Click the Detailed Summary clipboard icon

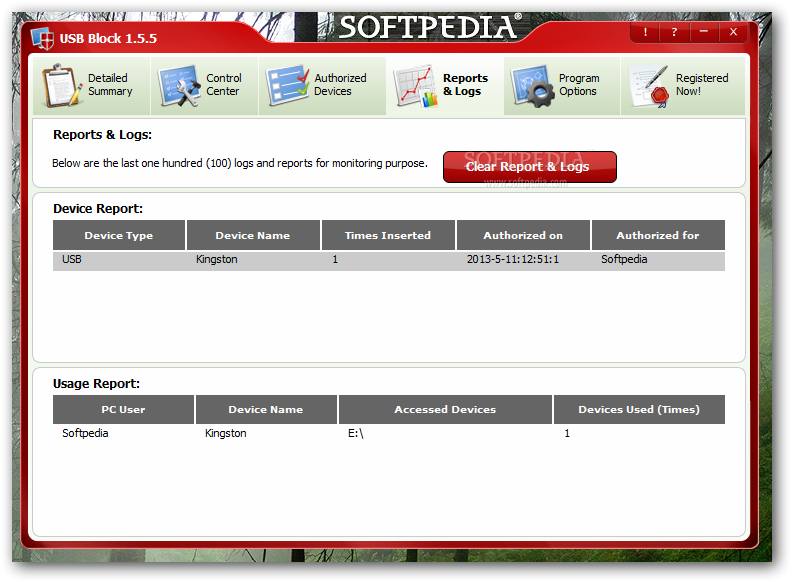[x=62, y=85]
